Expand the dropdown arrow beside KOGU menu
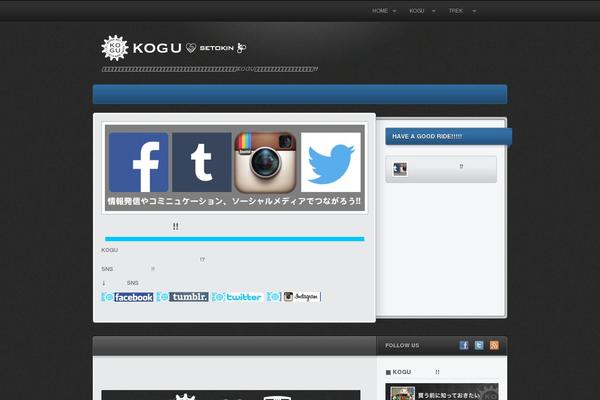 pos(434,11)
